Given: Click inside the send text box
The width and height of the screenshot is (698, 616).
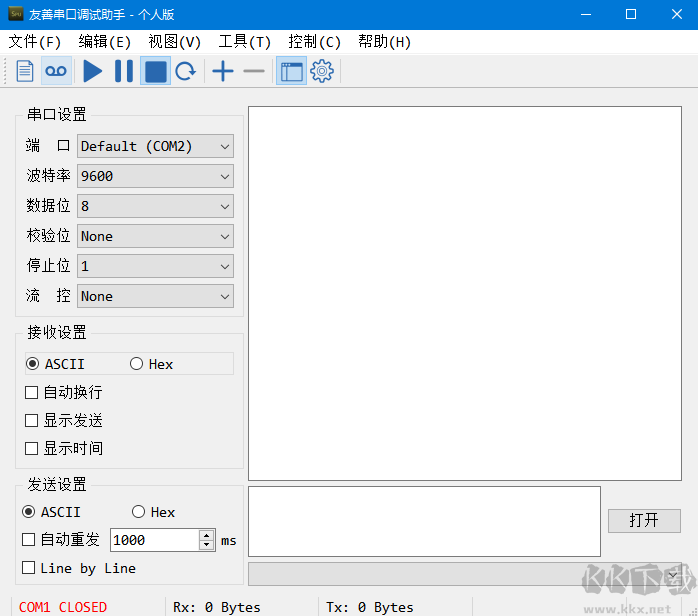Looking at the screenshot, I should (x=424, y=521).
